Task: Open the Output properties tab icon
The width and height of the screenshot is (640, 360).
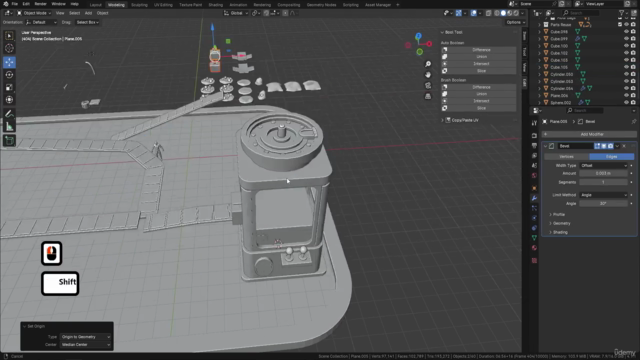Action: point(534,145)
